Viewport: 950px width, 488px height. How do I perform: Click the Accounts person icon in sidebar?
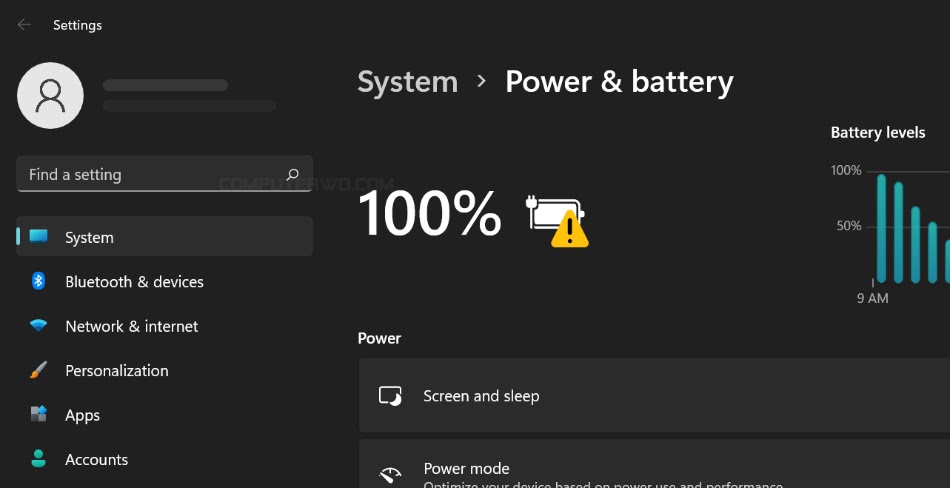tap(38, 458)
